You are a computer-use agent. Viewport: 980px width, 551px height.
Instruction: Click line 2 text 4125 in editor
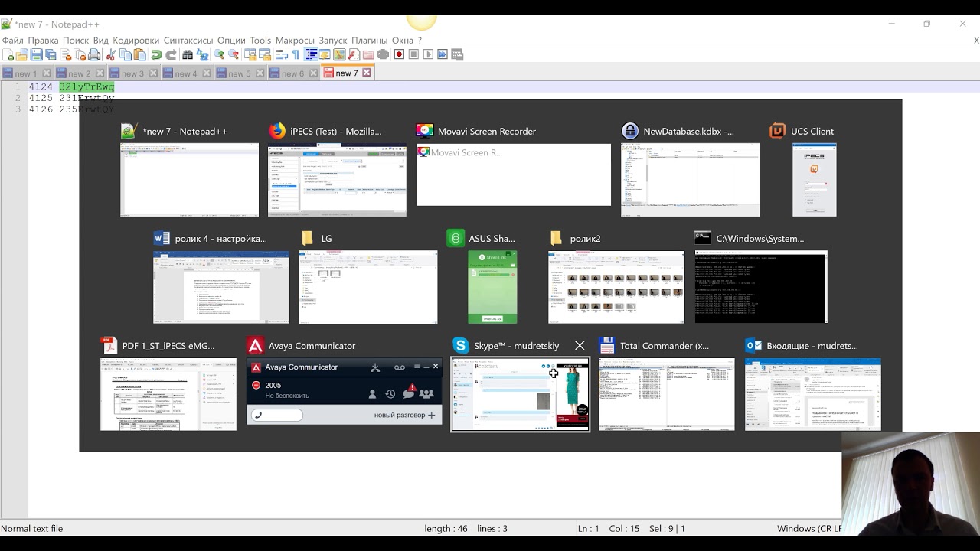[x=41, y=98]
